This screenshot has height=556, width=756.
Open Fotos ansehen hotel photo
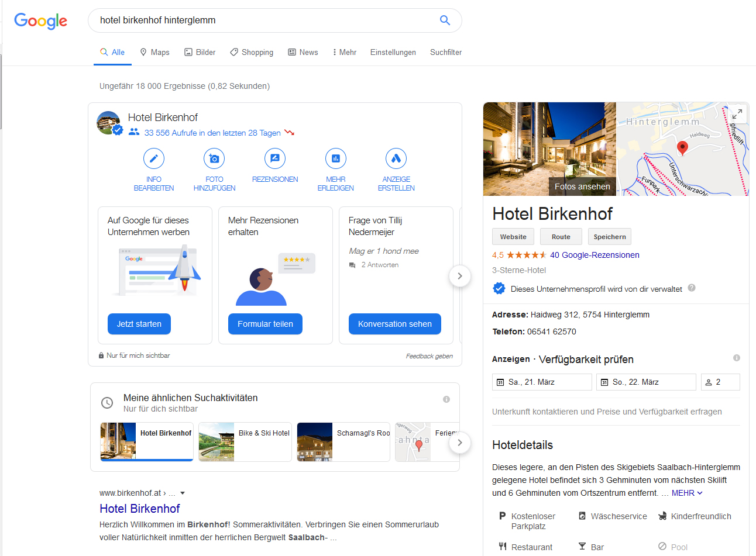549,149
